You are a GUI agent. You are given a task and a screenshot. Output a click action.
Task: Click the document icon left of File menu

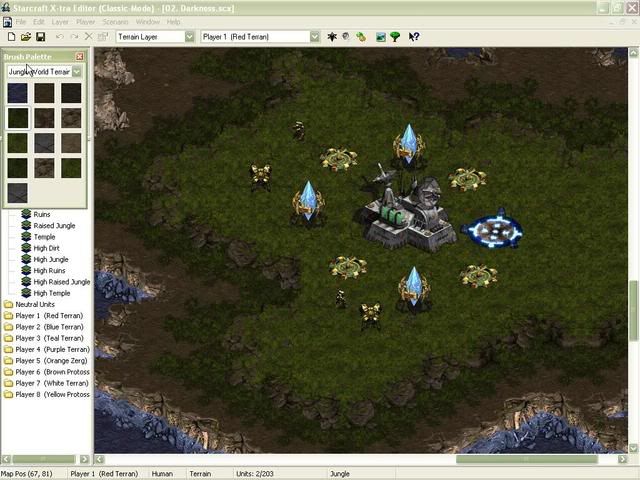click(x=7, y=22)
